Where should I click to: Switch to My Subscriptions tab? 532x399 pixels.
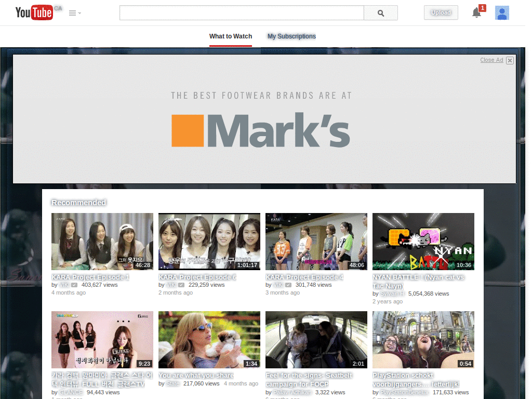pos(291,36)
